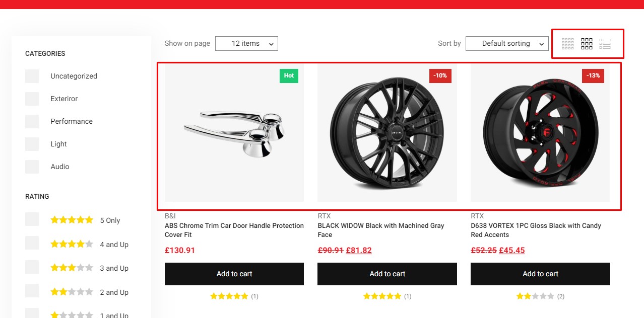Open the 12 items per-page dropdown
This screenshot has width=644, height=318.
coord(246,44)
